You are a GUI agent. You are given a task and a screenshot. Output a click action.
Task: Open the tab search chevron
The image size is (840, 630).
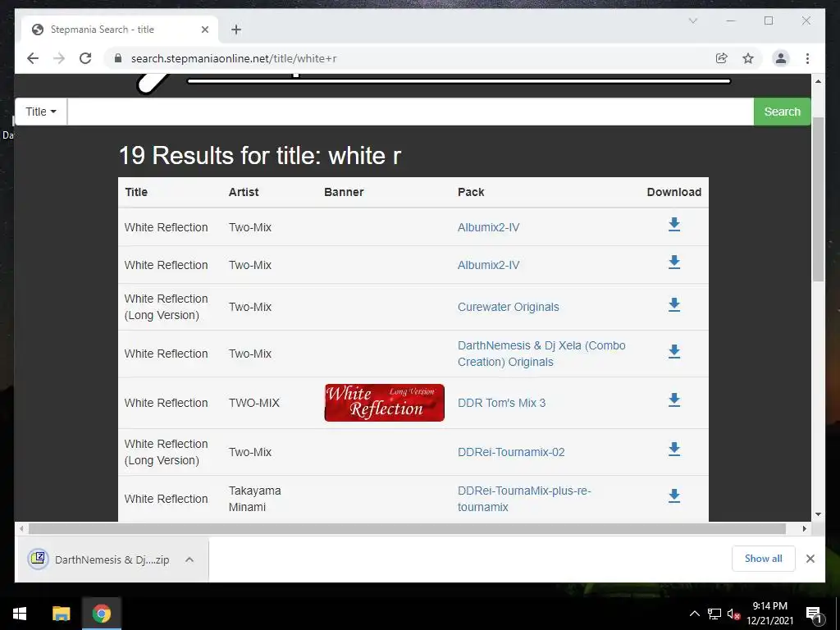[692, 21]
